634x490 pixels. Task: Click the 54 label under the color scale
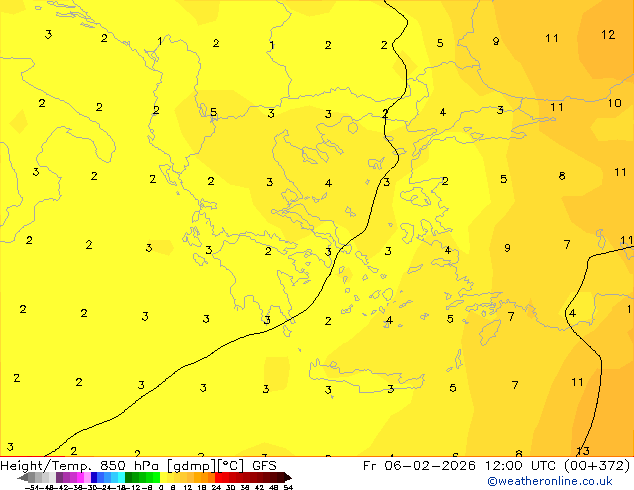click(x=288, y=487)
